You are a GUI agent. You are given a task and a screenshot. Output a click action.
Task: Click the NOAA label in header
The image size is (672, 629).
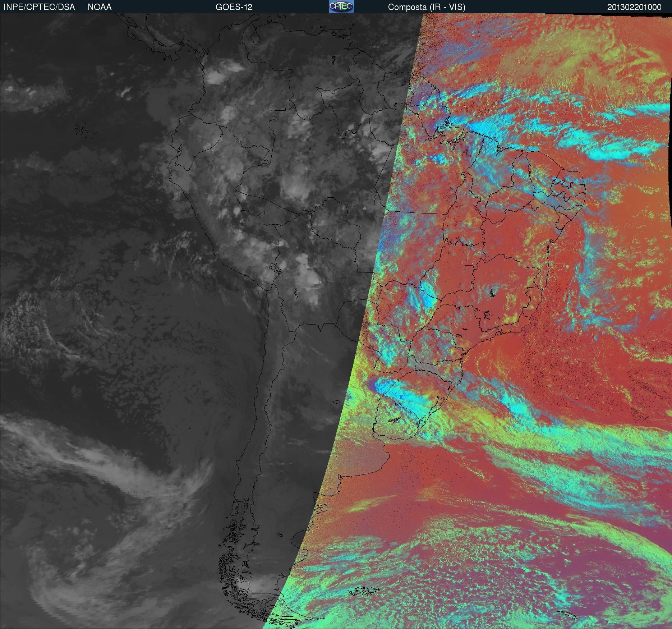point(100,7)
